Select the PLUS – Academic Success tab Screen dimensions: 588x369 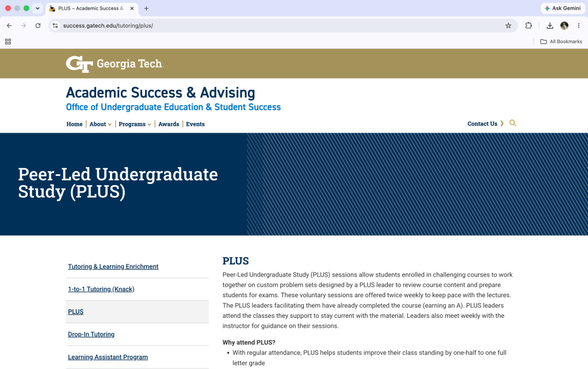click(91, 8)
